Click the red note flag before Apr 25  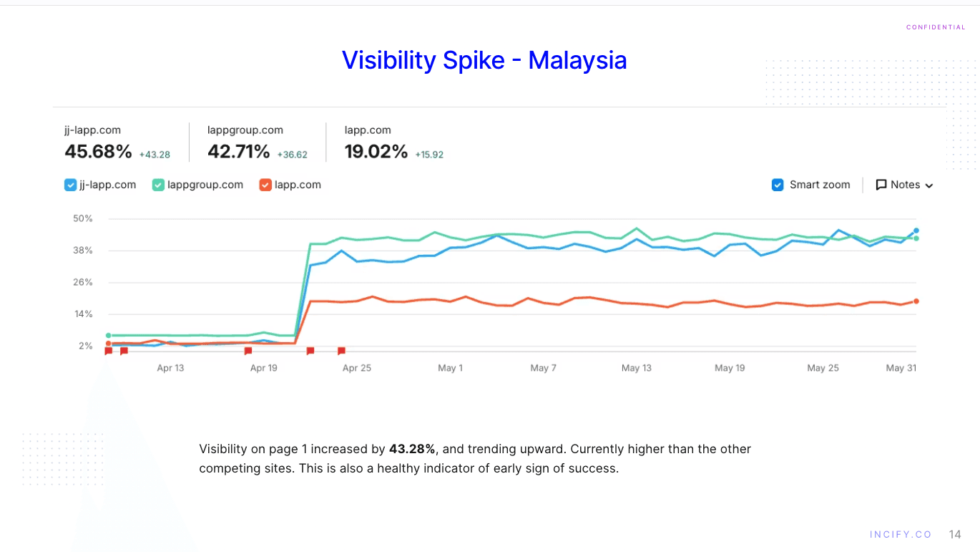(x=341, y=351)
